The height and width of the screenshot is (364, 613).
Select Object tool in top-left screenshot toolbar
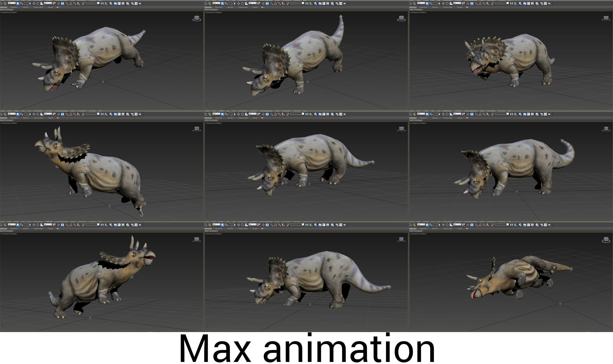pos(18,3)
